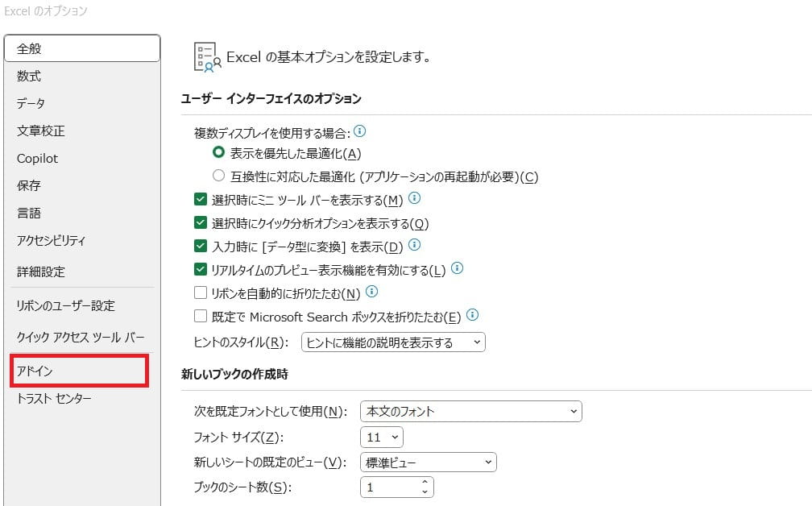812x506 pixels.
Task: Click info icon beside リボンを自動的に折りたたむ
Action: (x=372, y=292)
